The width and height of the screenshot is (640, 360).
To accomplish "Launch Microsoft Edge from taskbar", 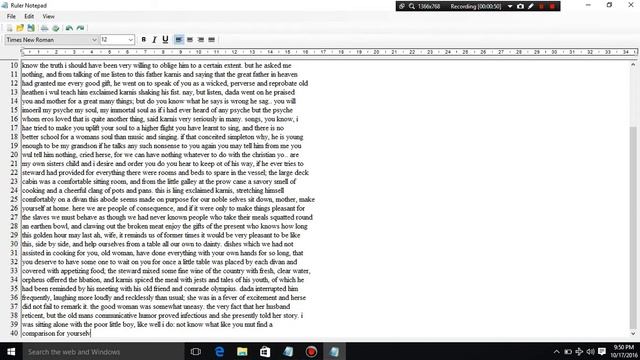I will [x=219, y=351].
